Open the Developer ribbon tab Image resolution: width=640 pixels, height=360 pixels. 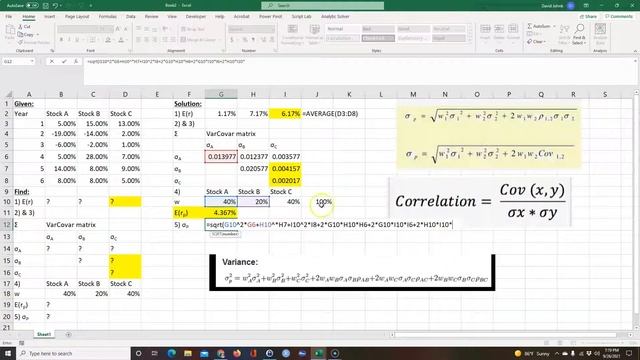click(196, 17)
